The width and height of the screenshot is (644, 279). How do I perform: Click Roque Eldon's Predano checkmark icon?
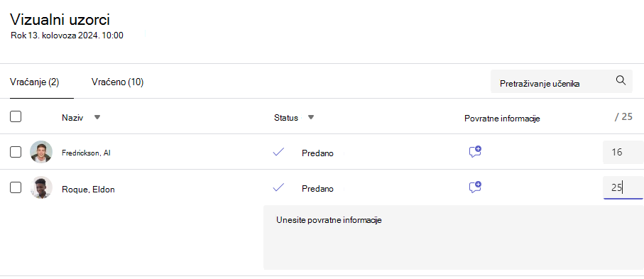click(x=278, y=187)
